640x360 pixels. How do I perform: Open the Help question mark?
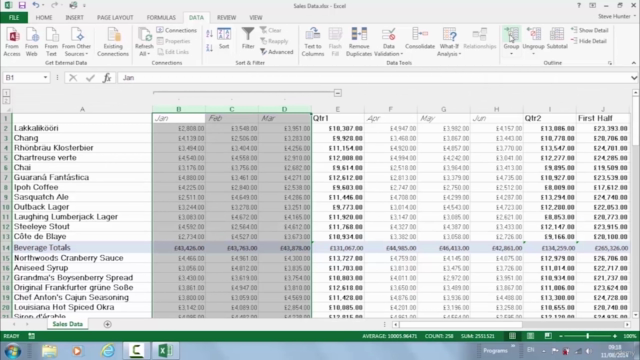click(579, 5)
